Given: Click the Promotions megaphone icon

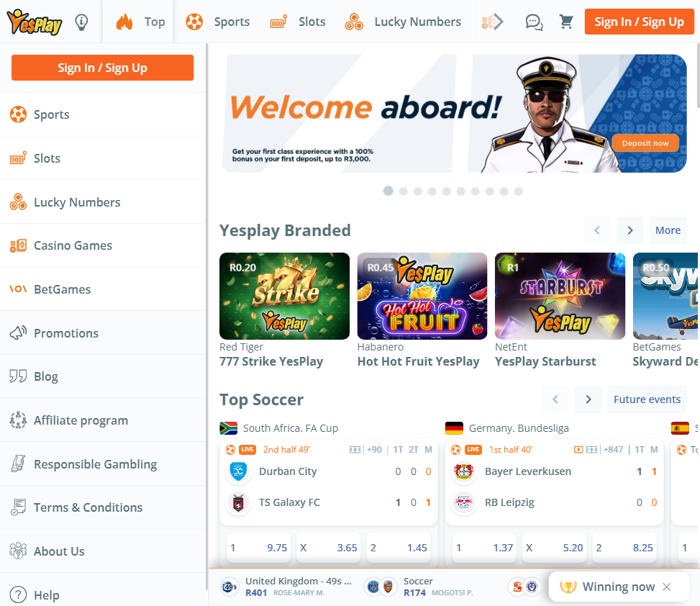Looking at the screenshot, I should (x=18, y=333).
